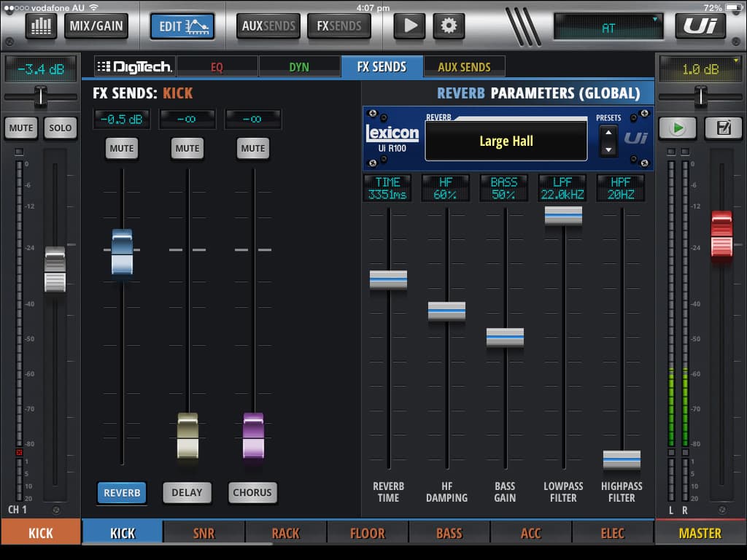This screenshot has width=747, height=560.
Task: Switch to the ELEC channel
Action: tap(613, 533)
